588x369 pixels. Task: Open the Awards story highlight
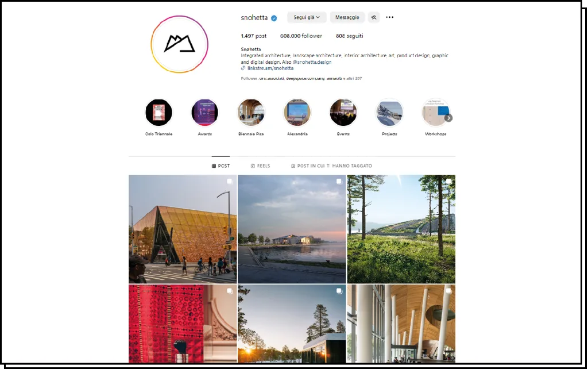click(205, 113)
